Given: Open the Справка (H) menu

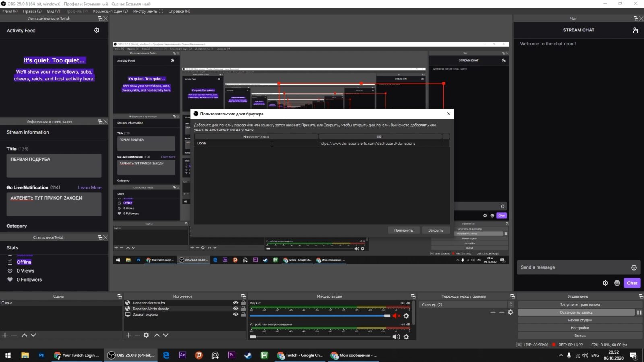Looking at the screenshot, I should pos(179,11).
